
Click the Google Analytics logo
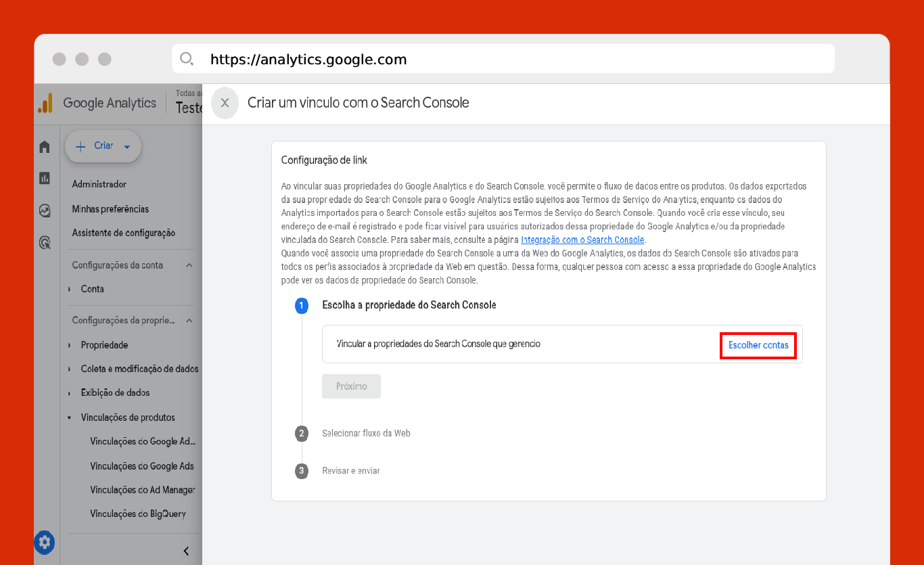45,104
